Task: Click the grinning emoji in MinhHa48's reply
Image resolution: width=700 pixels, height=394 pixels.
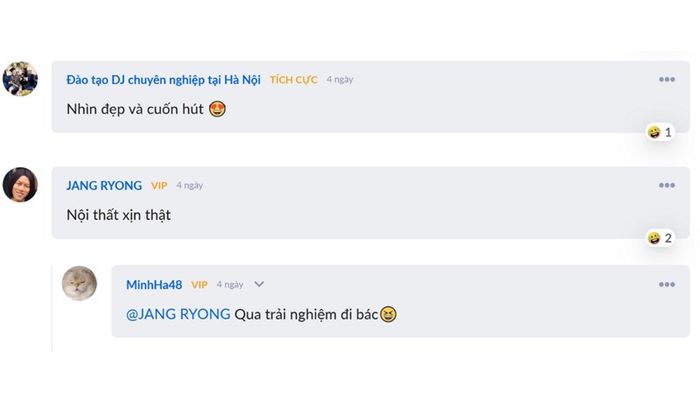Action: click(388, 315)
